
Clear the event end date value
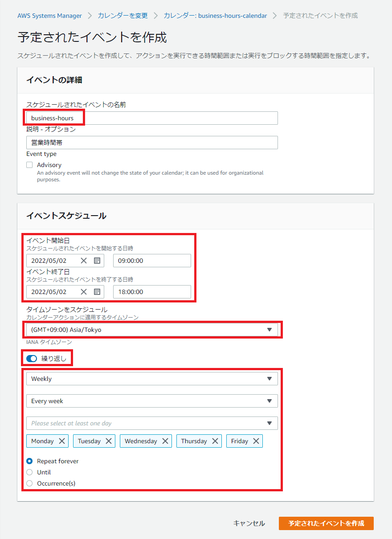[84, 292]
